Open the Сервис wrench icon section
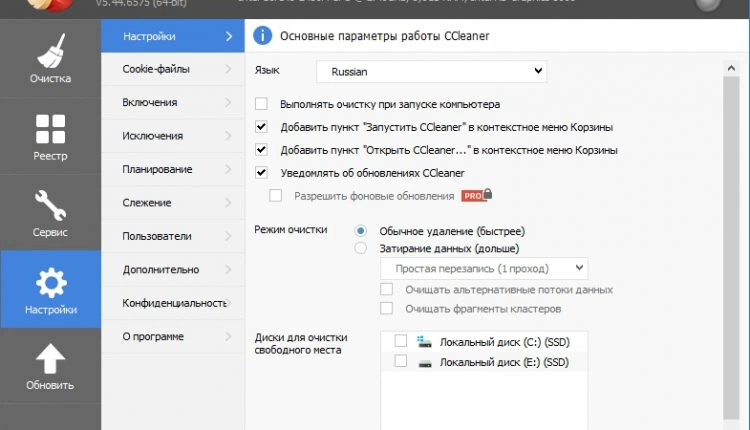Viewport: 750px width, 430px height. click(50, 210)
